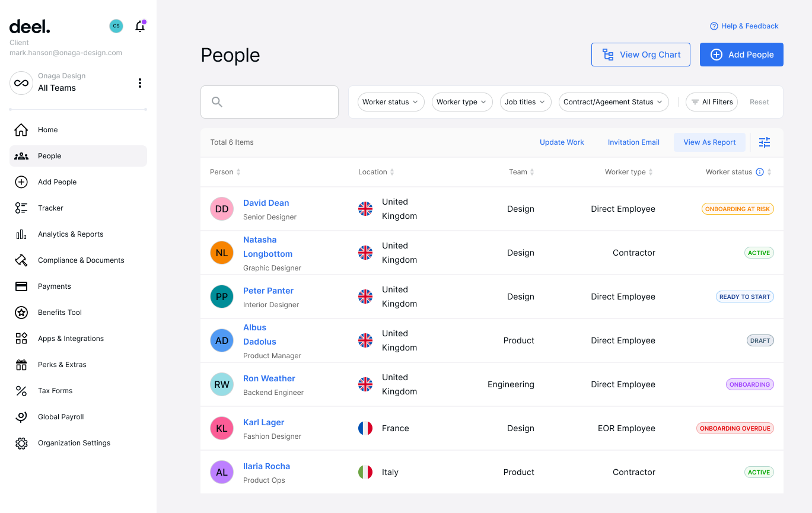Switch to the People section in sidebar

(49, 155)
